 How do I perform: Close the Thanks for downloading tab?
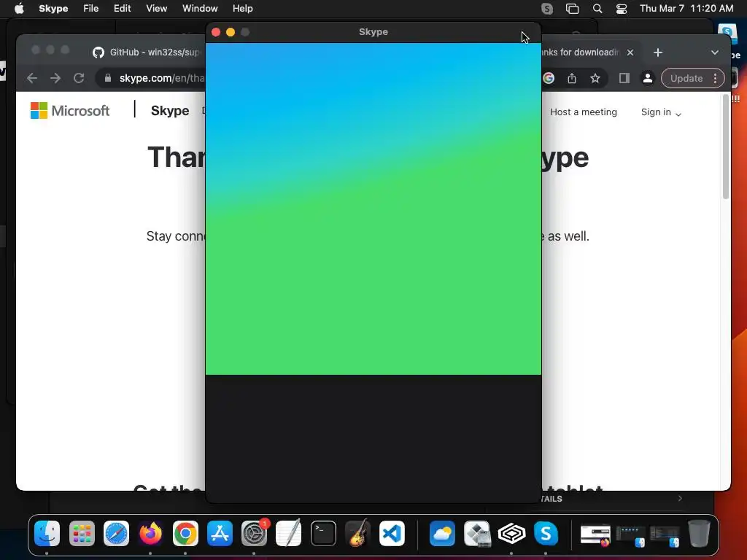click(x=630, y=52)
